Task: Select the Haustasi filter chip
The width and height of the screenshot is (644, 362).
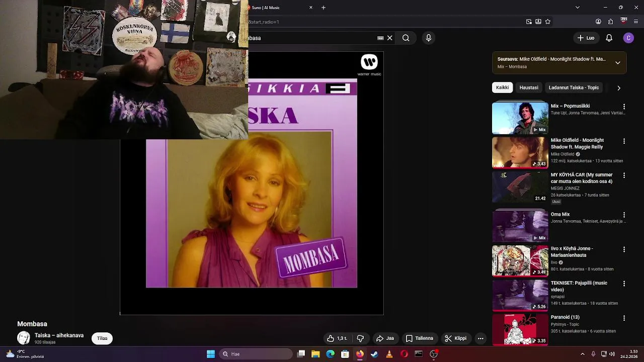Action: click(529, 87)
